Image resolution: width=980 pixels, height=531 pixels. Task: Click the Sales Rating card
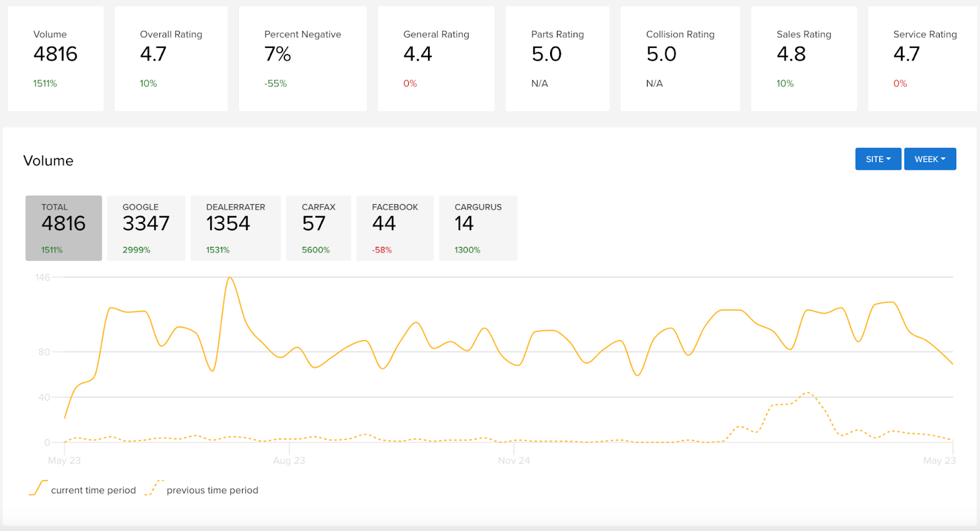803,59
